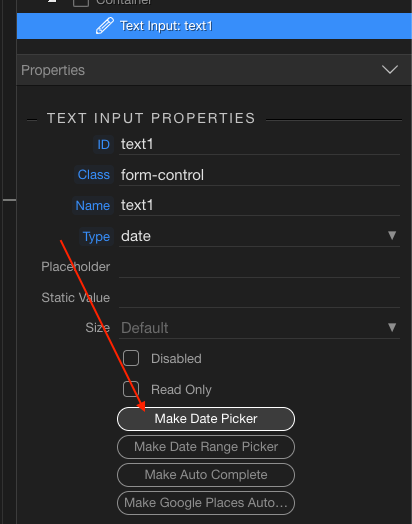Screen dimensions: 412x524
Task: Click into the Static Value input field
Action: (x=259, y=297)
